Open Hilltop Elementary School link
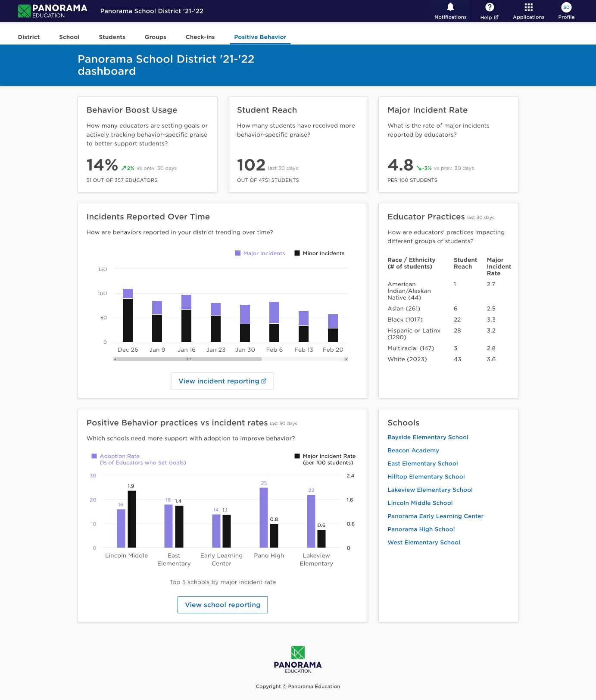This screenshot has width=596, height=700. (x=426, y=477)
